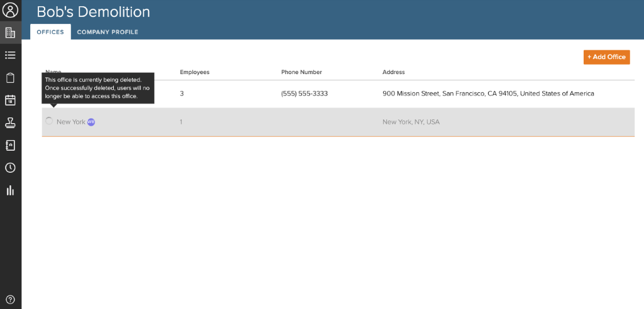Click the help question mark icon
This screenshot has height=309, width=644.
[x=10, y=300]
